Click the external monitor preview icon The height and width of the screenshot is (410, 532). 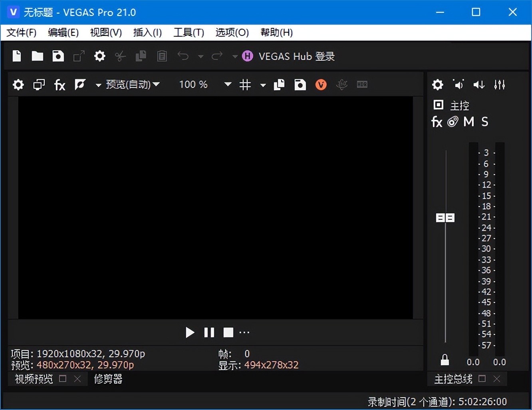[39, 85]
